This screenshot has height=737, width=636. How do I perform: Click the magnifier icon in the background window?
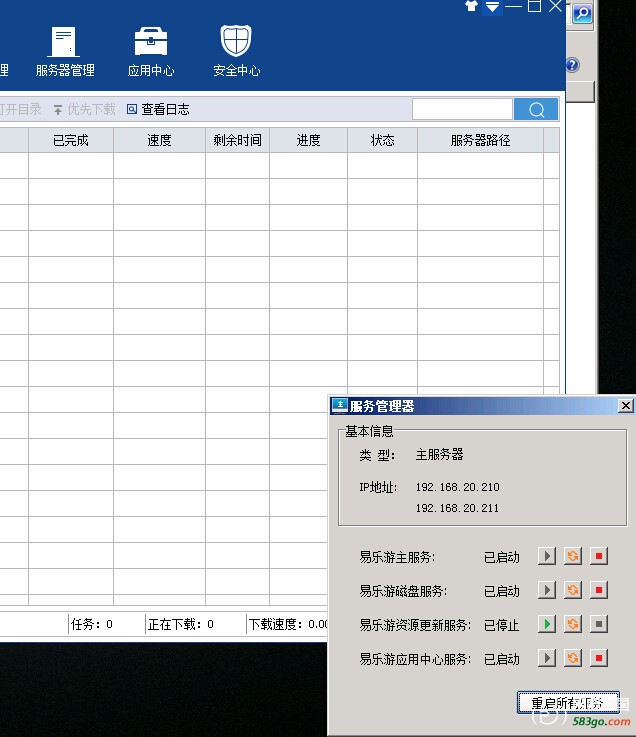pos(582,13)
